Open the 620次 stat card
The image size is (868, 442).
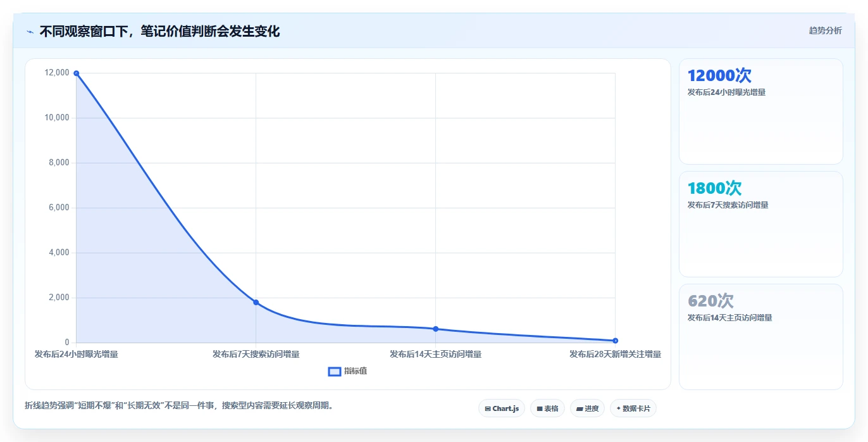click(x=760, y=337)
